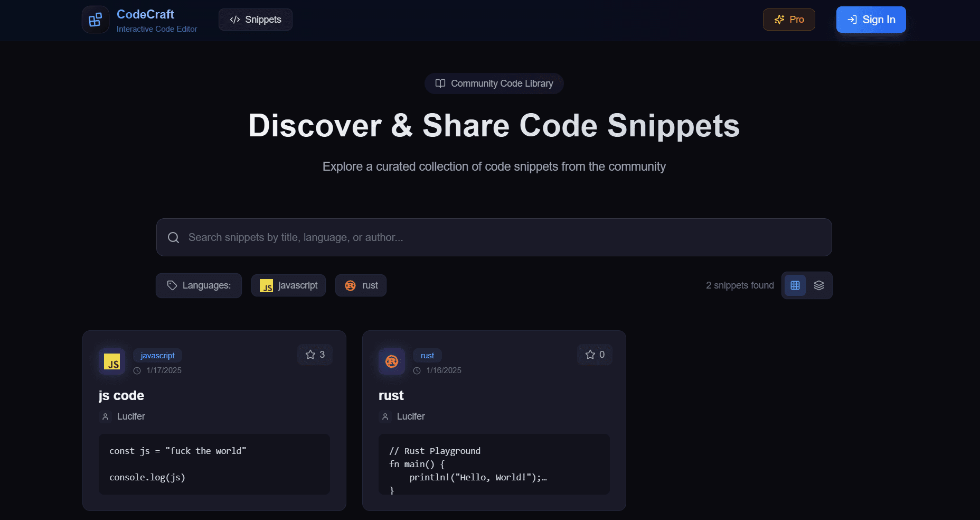The image size is (980, 520).
Task: Open the rust snippet title
Action: click(391, 395)
